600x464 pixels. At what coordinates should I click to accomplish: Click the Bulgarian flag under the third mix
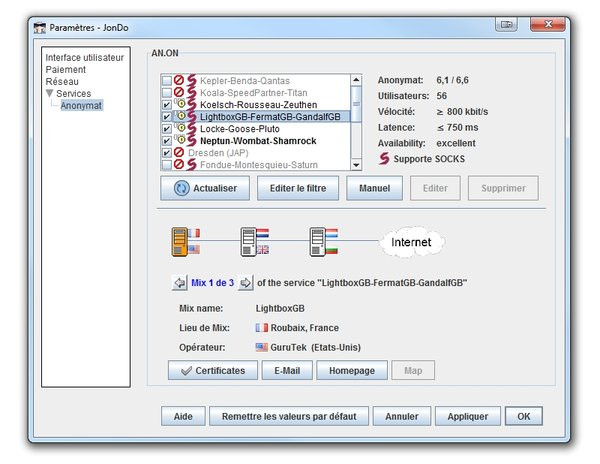[x=331, y=250]
